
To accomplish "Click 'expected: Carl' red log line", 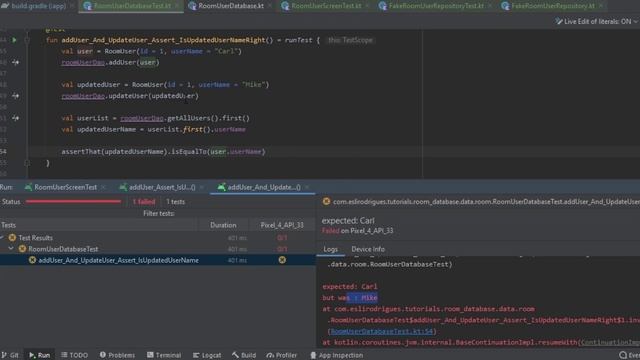I will 350,287.
